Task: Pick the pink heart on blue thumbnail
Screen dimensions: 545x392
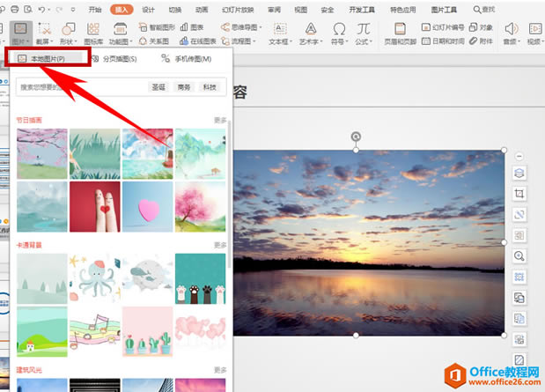Action: coord(147,207)
